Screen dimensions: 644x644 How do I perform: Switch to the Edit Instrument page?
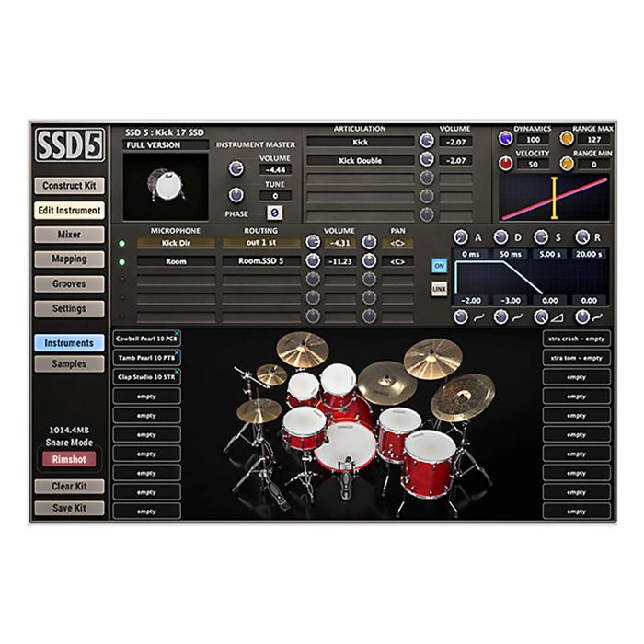pos(69,211)
